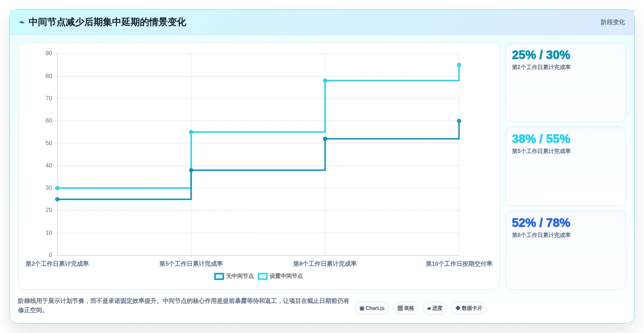Screen dimensions: 644x333
Task: Click the 阶段变化 label in header
Action: 613,22
